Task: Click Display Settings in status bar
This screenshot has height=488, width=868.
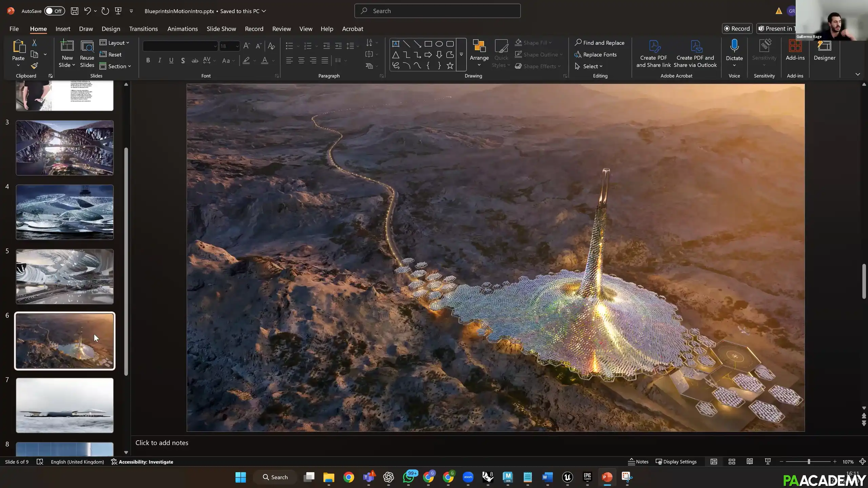Action: pos(676,462)
